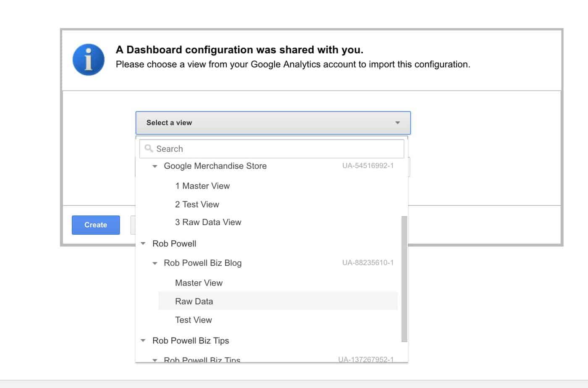
Task: Click the Rob Powell Biz Tips label
Action: (x=191, y=341)
